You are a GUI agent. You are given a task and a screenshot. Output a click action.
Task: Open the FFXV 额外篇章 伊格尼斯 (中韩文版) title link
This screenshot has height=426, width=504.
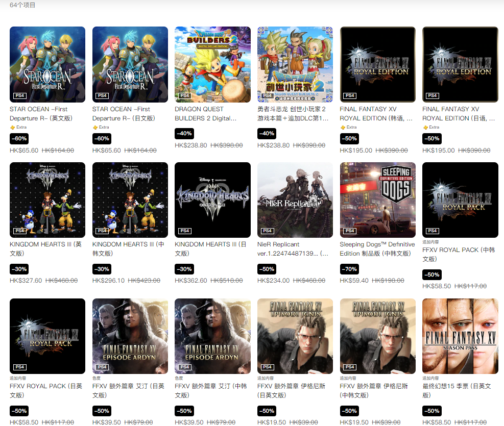tap(374, 390)
